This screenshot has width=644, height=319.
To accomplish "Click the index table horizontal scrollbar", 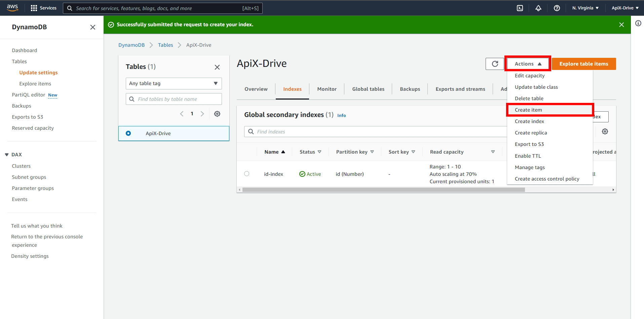I will coord(383,190).
